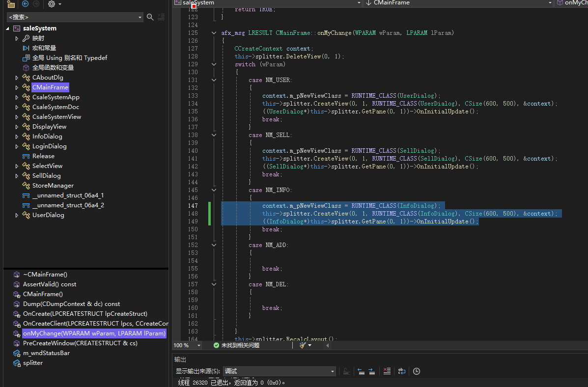The image size is (588, 387).
Task: Collapse the onMyChange function code block
Action: tap(214, 33)
